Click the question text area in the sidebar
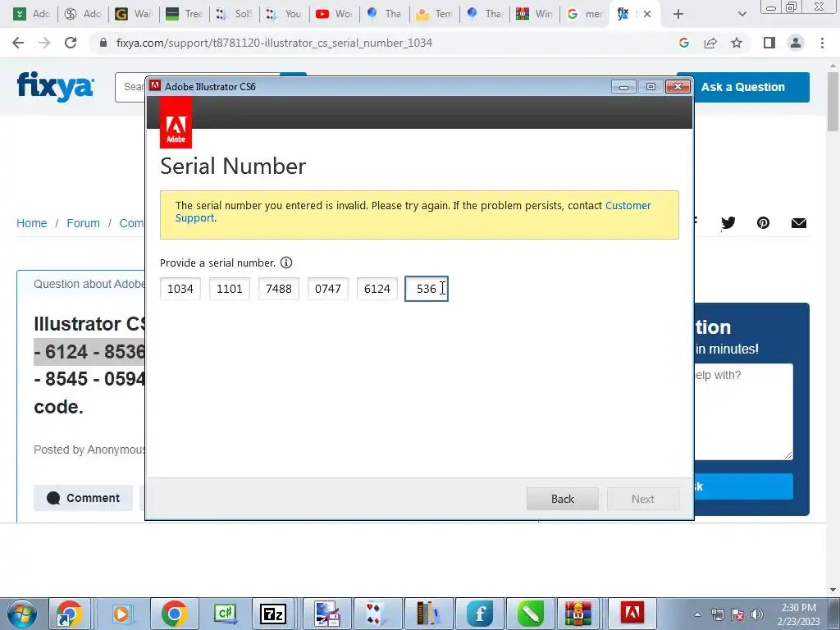This screenshot has height=630, width=840. [743, 412]
